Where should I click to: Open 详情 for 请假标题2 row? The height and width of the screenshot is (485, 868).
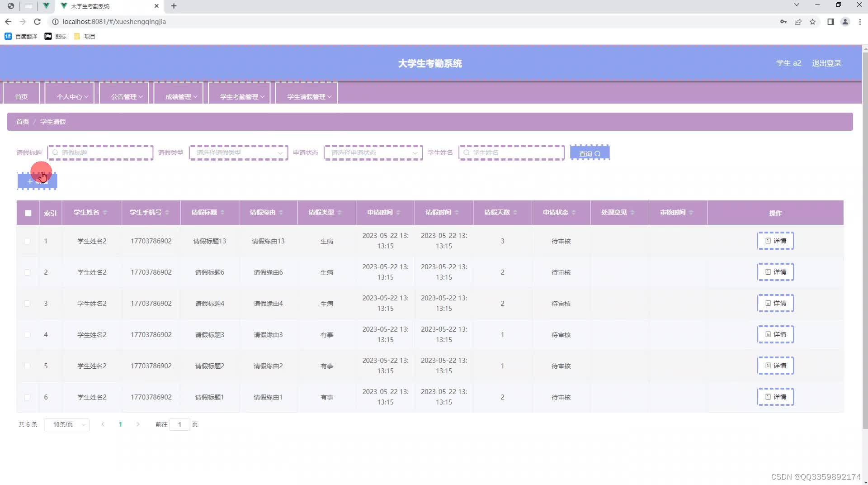point(775,366)
